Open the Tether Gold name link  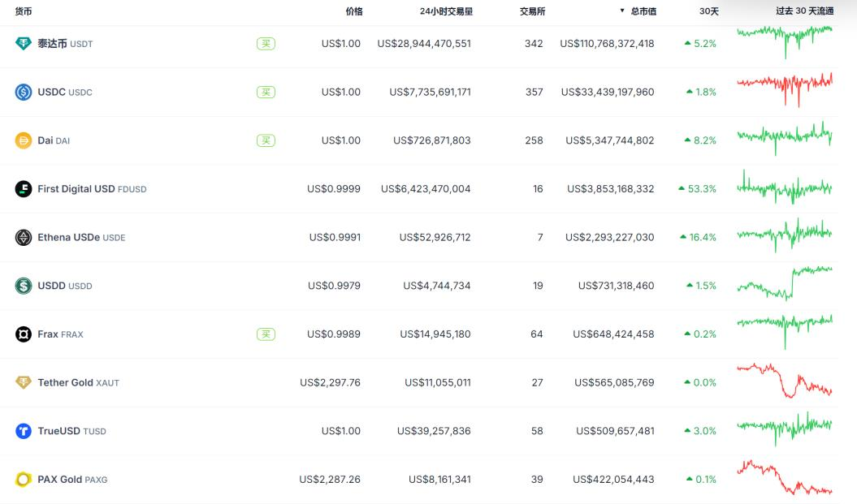pyautogui.click(x=65, y=382)
